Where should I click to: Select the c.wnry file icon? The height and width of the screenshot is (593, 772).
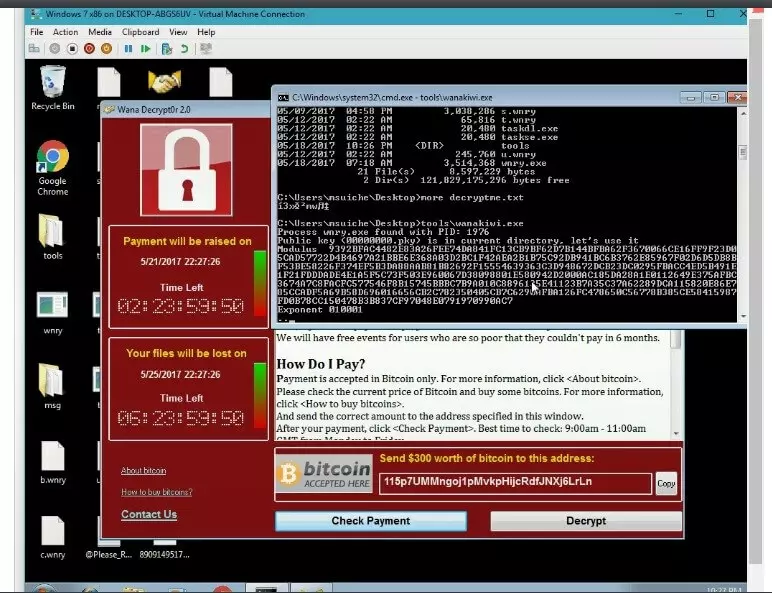click(x=52, y=535)
